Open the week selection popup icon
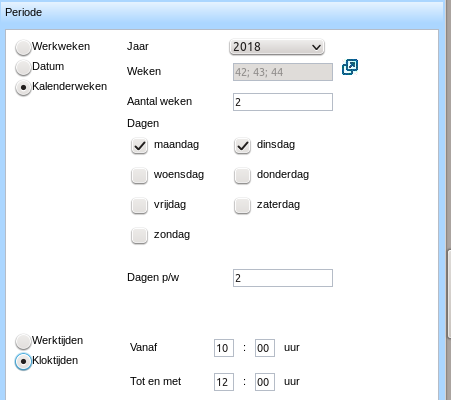 (x=350, y=67)
